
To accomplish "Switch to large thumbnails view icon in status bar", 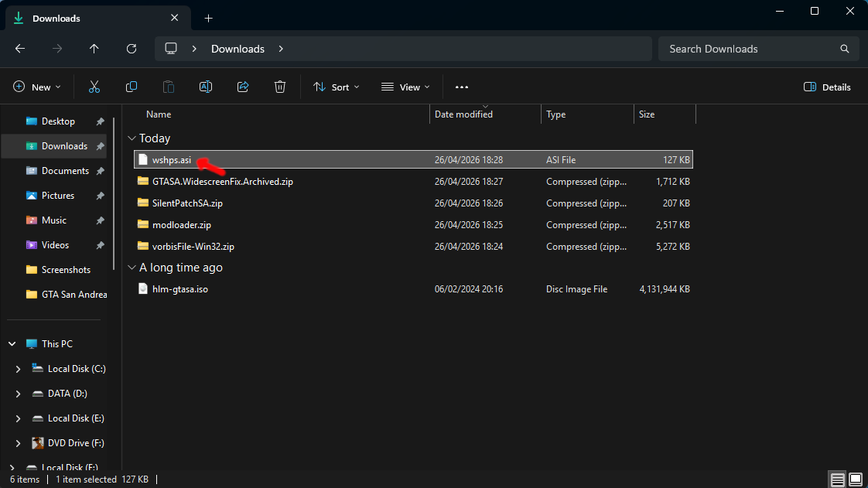I will [856, 479].
